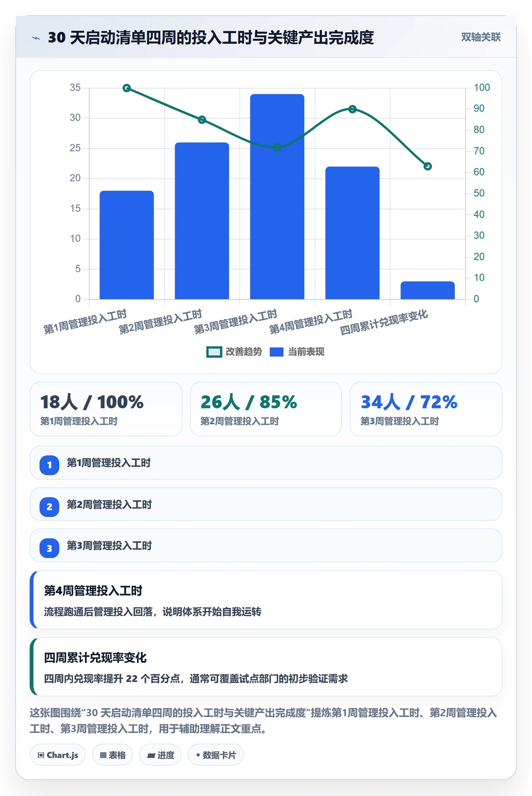Viewport: 532px width, 796px height.
Task: Click the line point at 90 for week 4
Action: 353,109
